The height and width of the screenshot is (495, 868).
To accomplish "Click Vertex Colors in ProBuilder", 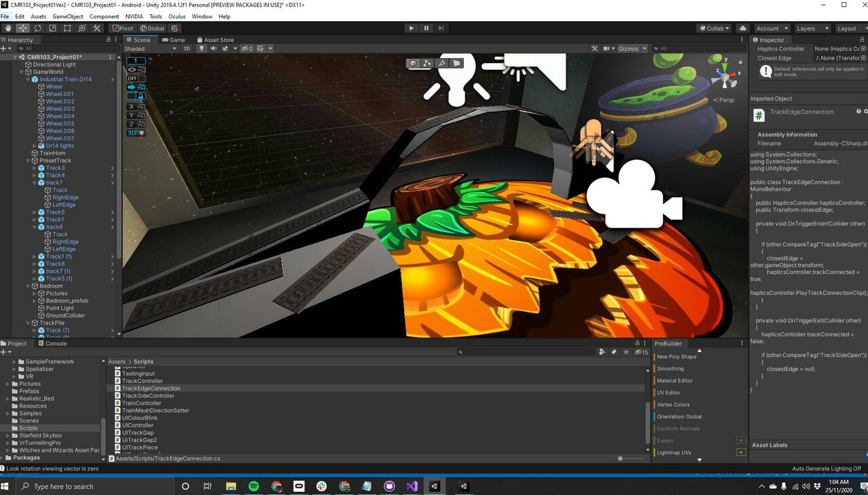I will pos(673,405).
